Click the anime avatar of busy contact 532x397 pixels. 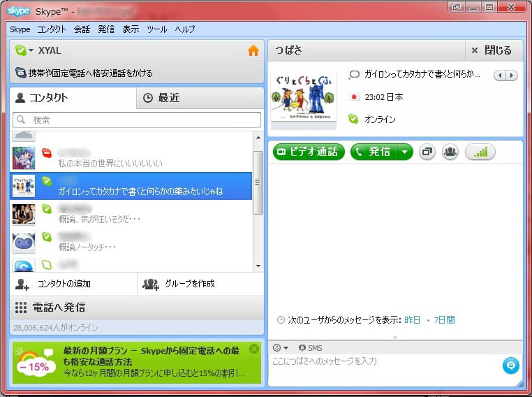pyautogui.click(x=24, y=158)
